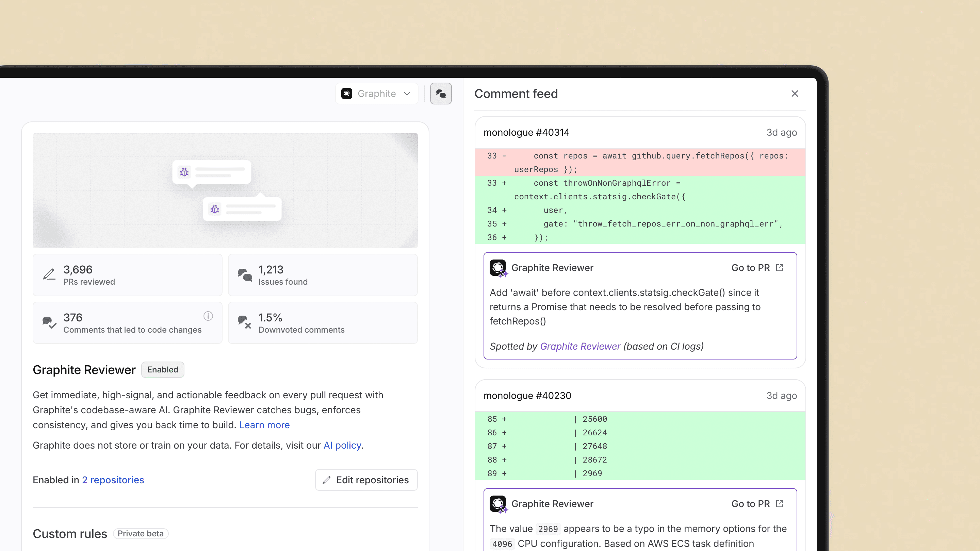Click the Enabled status badge

coord(162,370)
